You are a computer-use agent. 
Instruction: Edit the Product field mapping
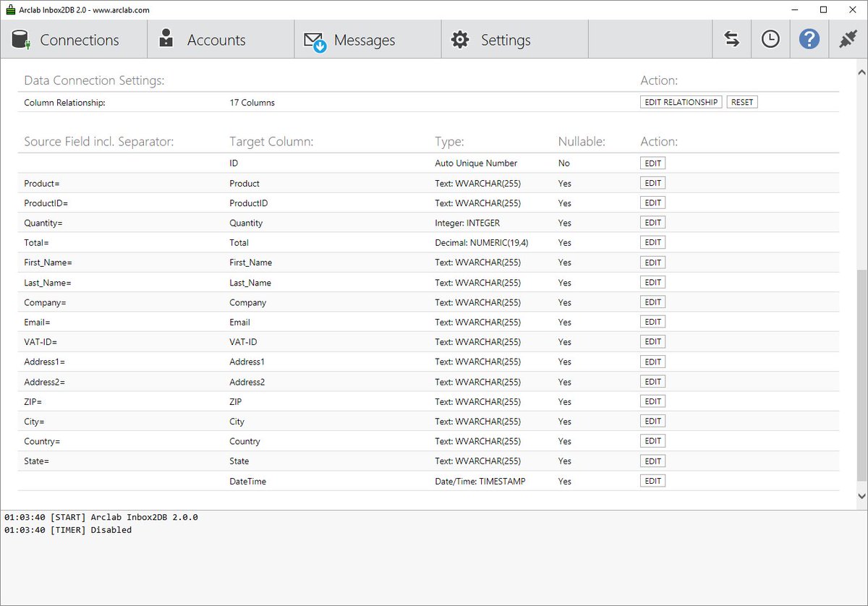652,182
